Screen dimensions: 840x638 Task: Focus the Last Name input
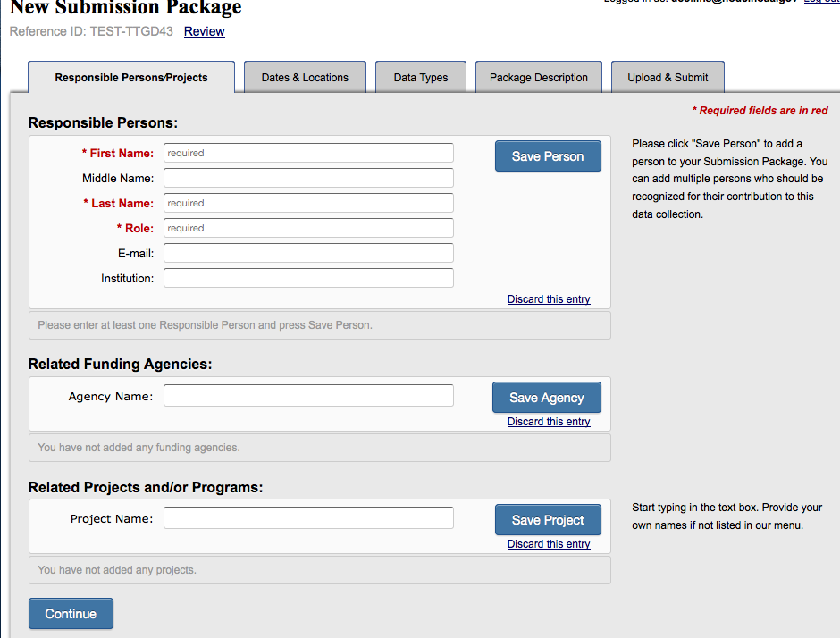tap(308, 203)
